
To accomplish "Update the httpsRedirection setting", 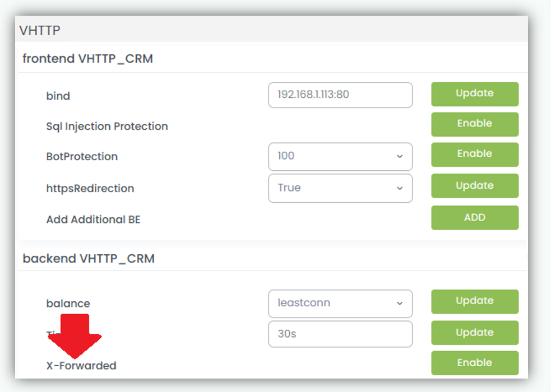I will click(474, 186).
